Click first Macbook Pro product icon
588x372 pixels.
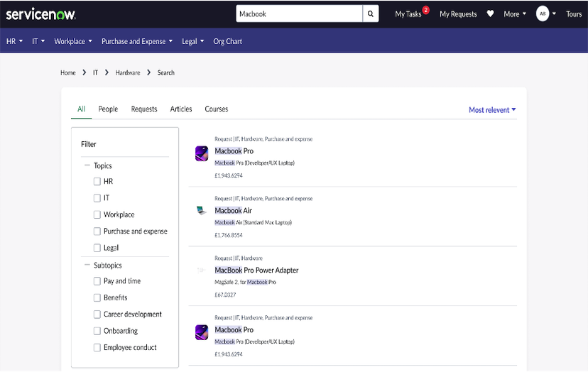click(202, 154)
